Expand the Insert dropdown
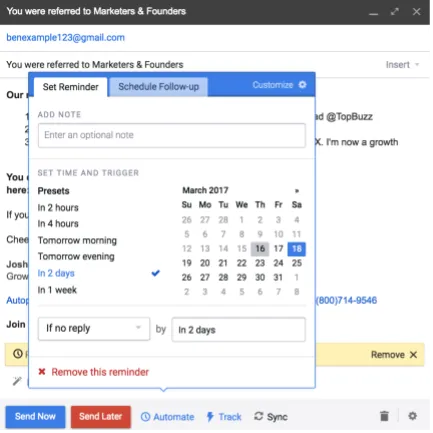Viewport: 433px width, 433px height. tap(402, 65)
